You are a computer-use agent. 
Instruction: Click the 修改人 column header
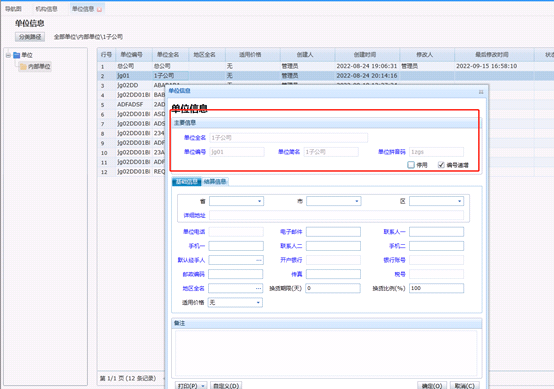coord(427,55)
